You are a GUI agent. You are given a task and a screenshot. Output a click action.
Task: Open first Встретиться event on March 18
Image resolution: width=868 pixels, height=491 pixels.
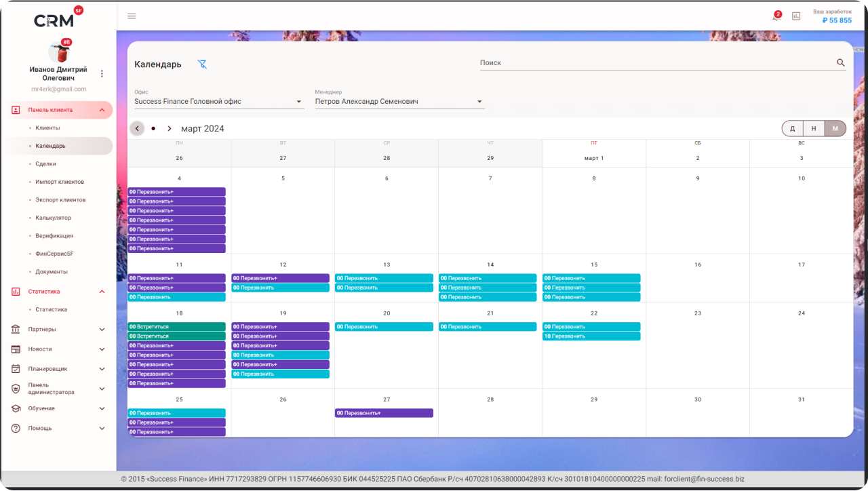[x=176, y=327]
